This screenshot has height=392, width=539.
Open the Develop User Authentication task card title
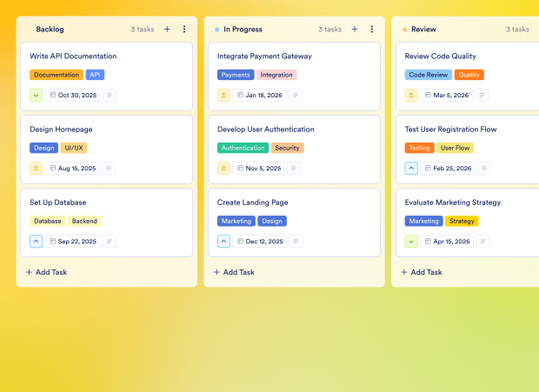click(x=266, y=130)
